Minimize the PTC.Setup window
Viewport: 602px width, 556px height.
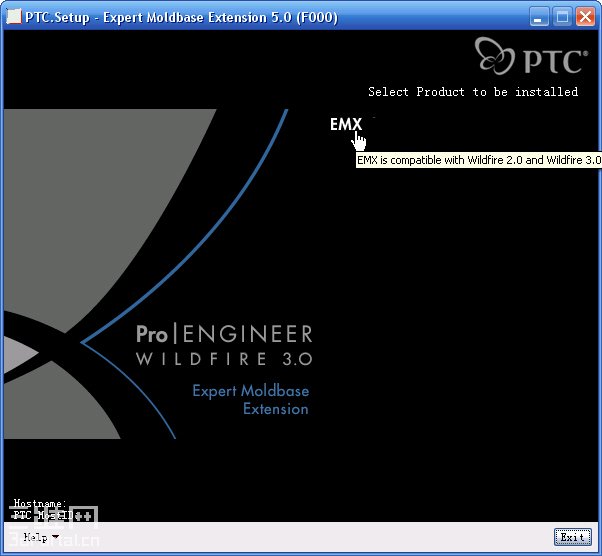click(538, 17)
